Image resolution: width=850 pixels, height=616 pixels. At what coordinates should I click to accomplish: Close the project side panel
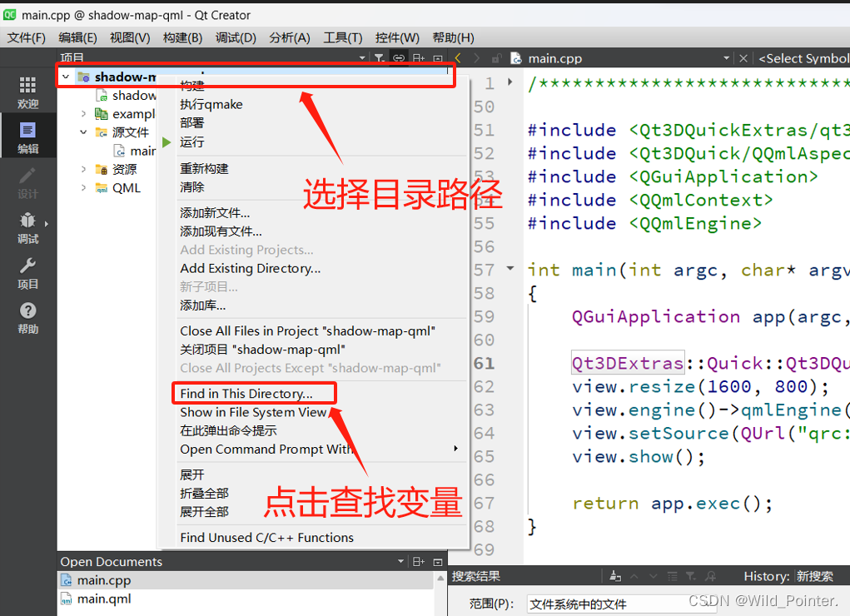(x=438, y=58)
